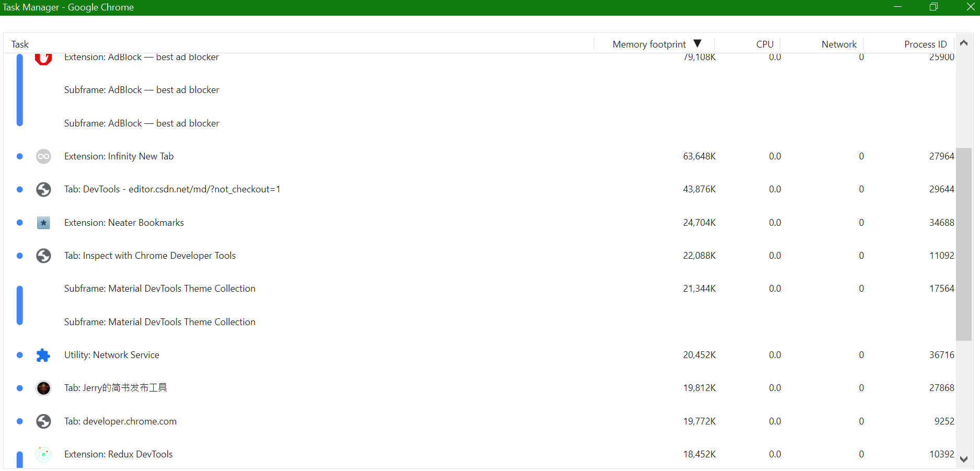Click process ID 36716

click(x=941, y=355)
